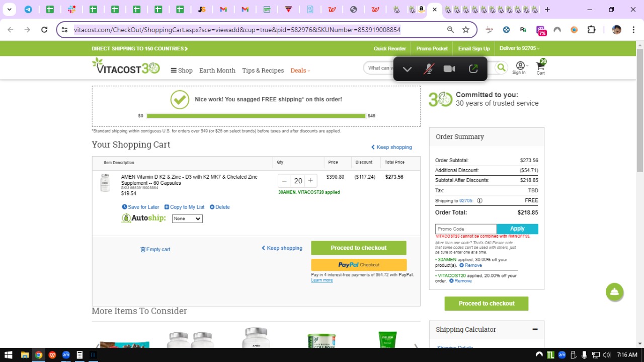
Task: Click Proceed to checkout below the cart
Action: (x=359, y=248)
